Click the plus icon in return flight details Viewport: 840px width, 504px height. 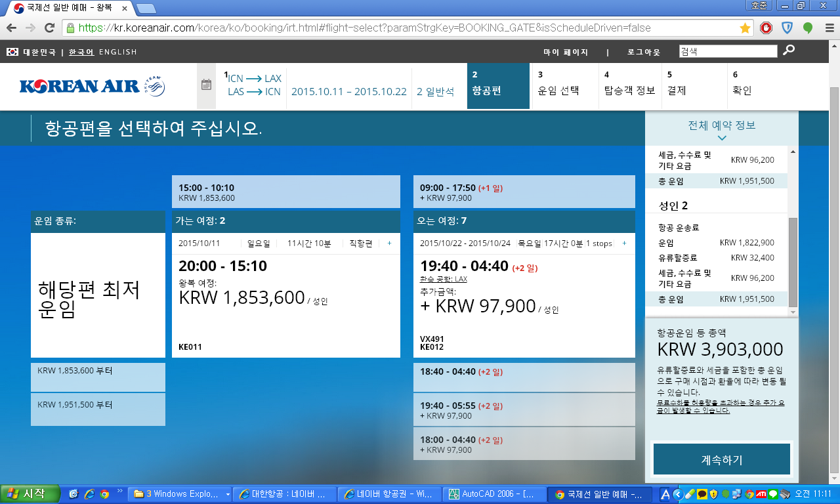(x=624, y=243)
